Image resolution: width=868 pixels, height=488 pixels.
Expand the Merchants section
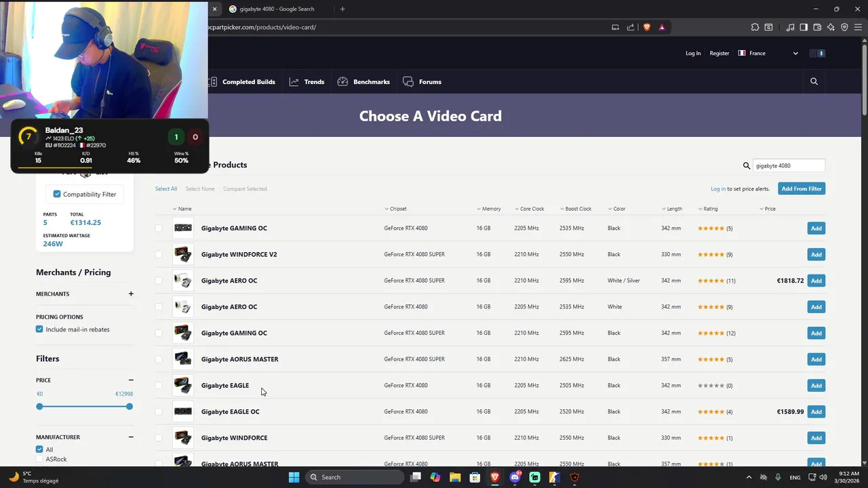click(131, 294)
